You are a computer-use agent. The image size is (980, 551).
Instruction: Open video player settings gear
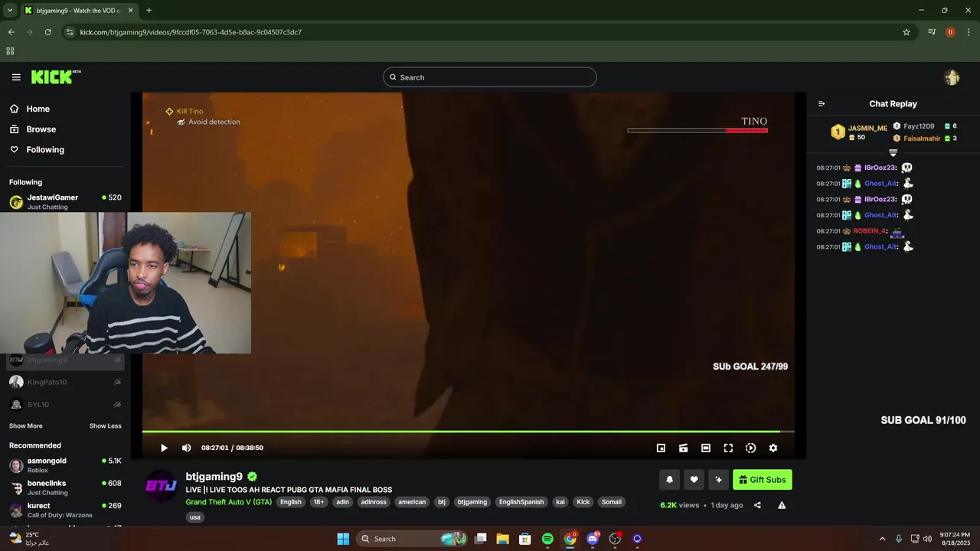(773, 448)
